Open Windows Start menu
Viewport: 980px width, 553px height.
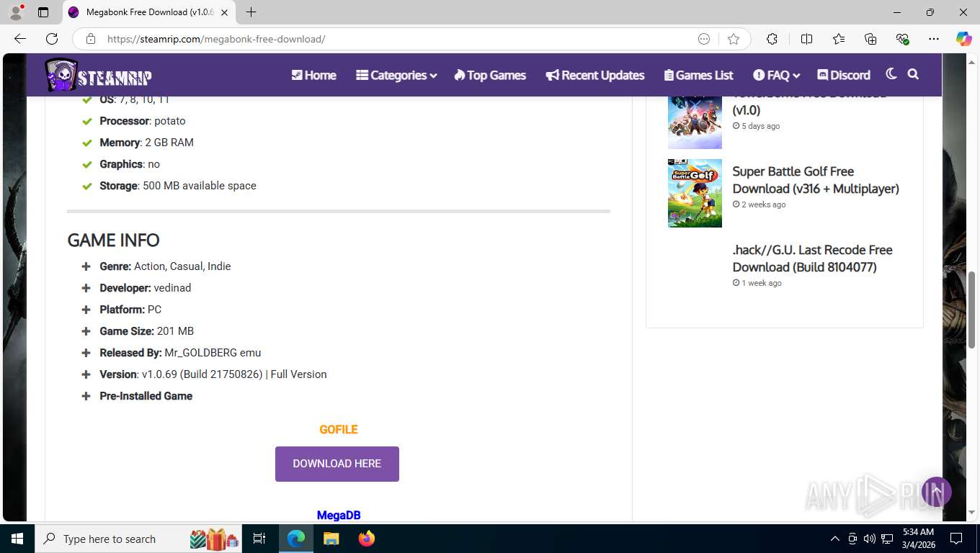[17, 539]
